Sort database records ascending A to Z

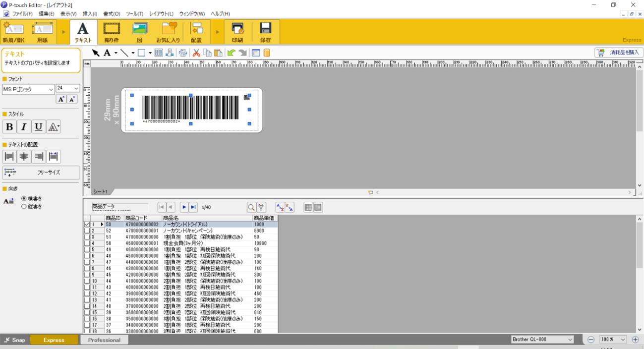[x=280, y=207]
